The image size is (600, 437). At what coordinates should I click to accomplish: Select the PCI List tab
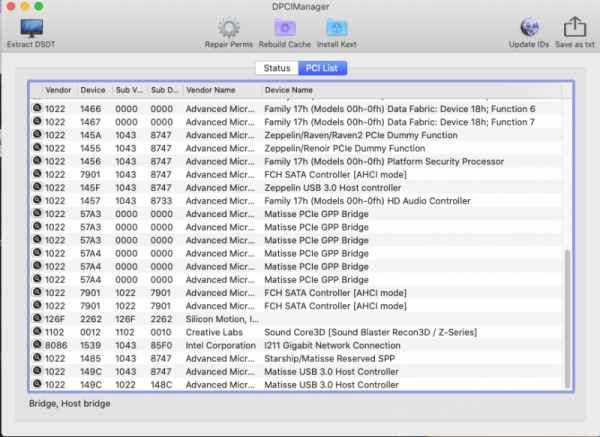[x=322, y=68]
